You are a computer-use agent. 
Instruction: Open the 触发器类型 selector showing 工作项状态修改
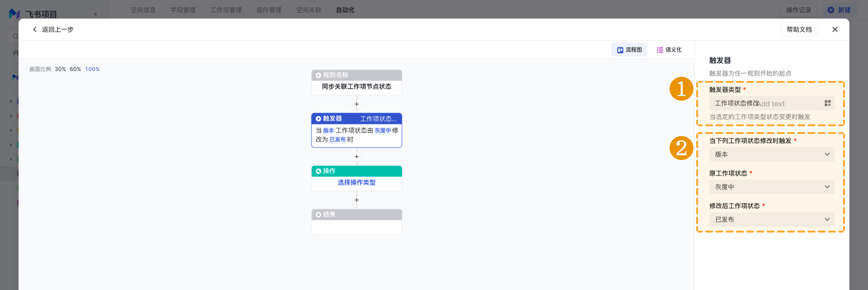click(x=772, y=104)
